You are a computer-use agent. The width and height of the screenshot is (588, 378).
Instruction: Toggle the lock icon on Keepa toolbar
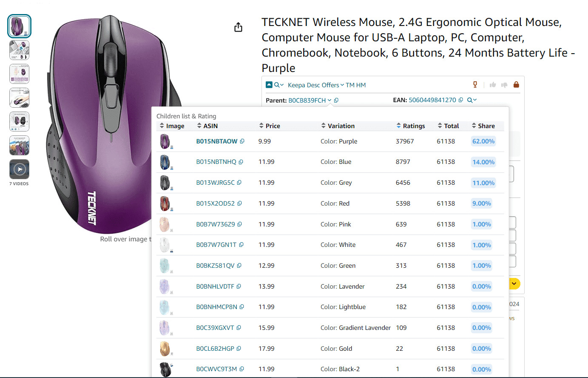pos(516,84)
